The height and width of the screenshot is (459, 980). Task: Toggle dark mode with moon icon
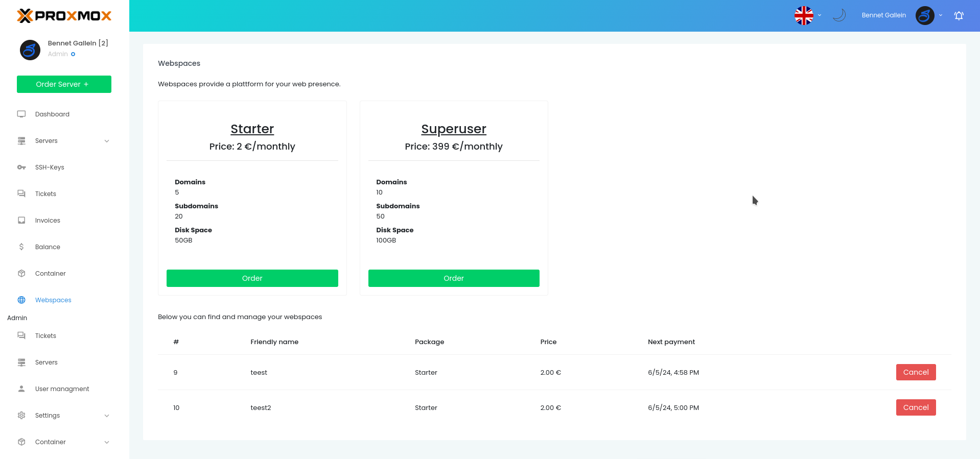[839, 15]
